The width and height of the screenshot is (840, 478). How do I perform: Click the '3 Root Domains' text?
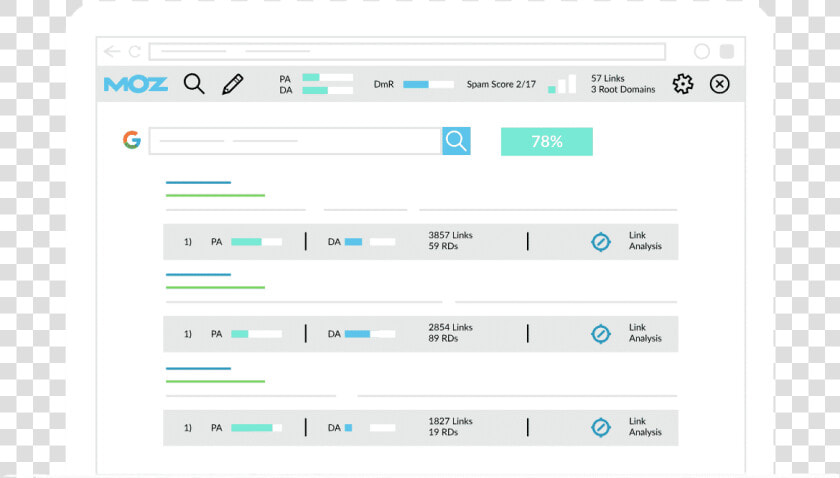click(623, 89)
